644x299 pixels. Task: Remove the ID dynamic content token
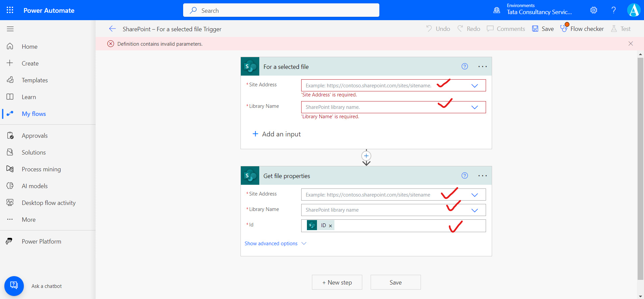coord(330,226)
